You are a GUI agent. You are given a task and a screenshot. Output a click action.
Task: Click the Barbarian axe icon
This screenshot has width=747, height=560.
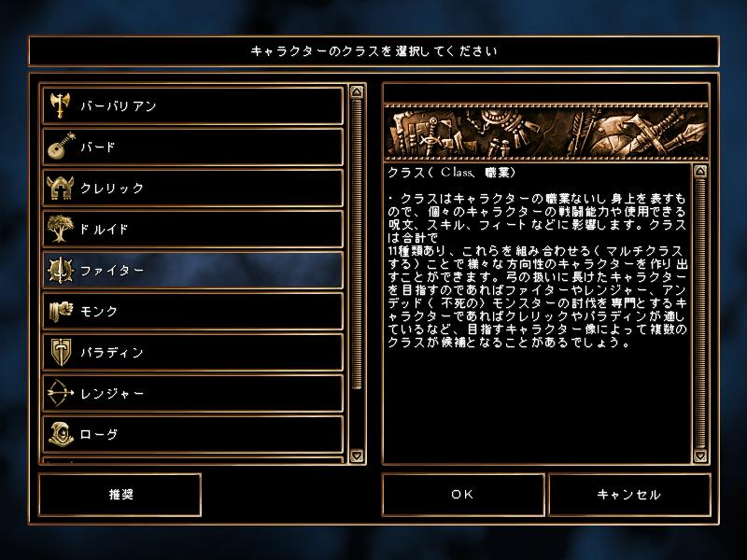click(x=60, y=105)
